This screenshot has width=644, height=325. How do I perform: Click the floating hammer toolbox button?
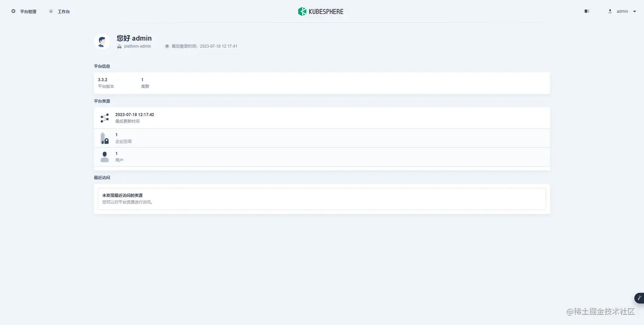pyautogui.click(x=639, y=298)
